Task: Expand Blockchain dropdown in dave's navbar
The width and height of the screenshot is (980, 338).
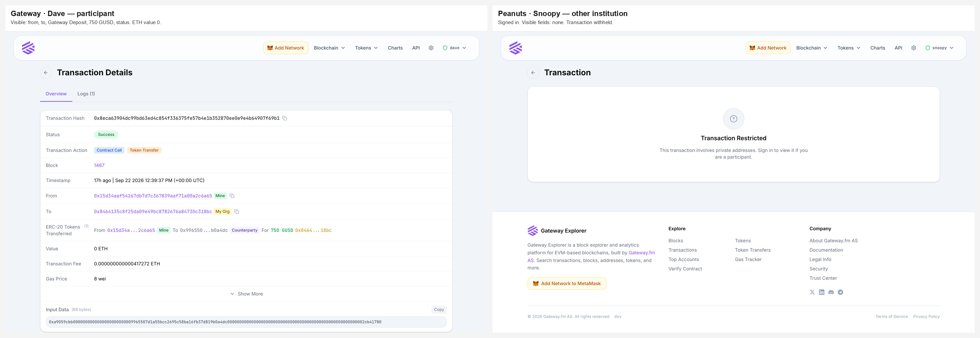Action: point(329,48)
